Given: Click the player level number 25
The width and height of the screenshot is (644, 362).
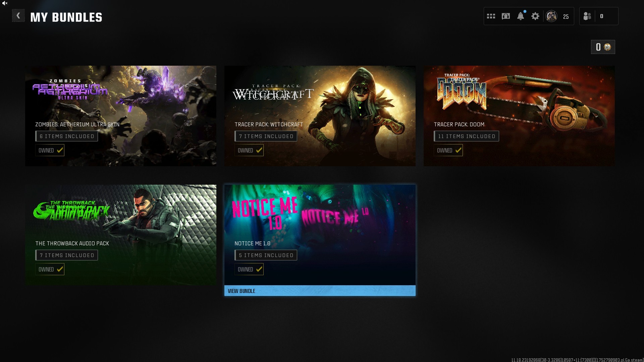Looking at the screenshot, I should [x=566, y=16].
